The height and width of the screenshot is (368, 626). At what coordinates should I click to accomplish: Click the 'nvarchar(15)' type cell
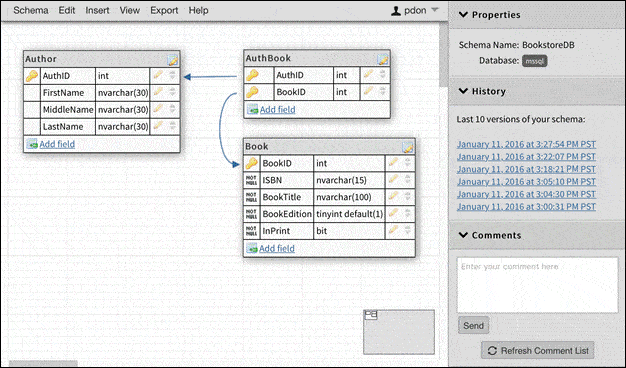349,180
